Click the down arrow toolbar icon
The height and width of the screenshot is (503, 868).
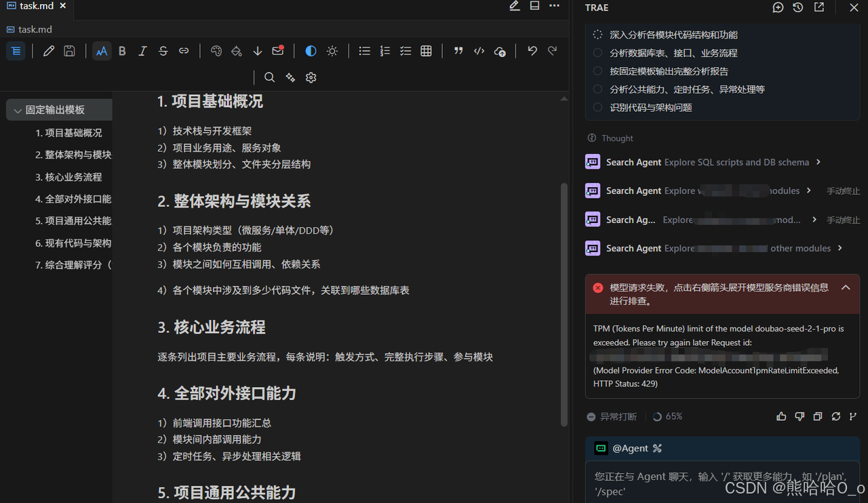(257, 51)
